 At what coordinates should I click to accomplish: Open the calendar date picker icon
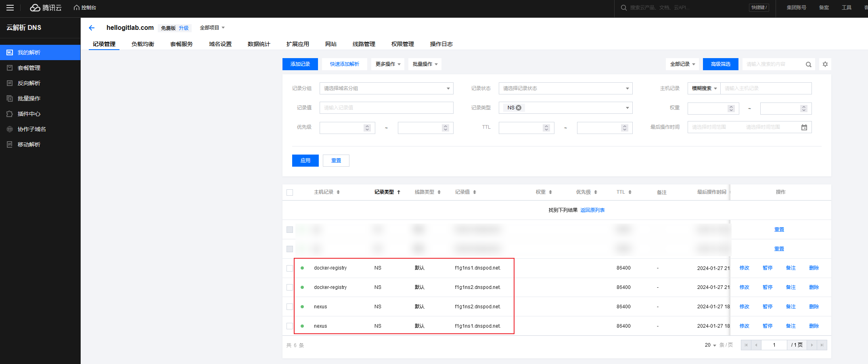(804, 128)
